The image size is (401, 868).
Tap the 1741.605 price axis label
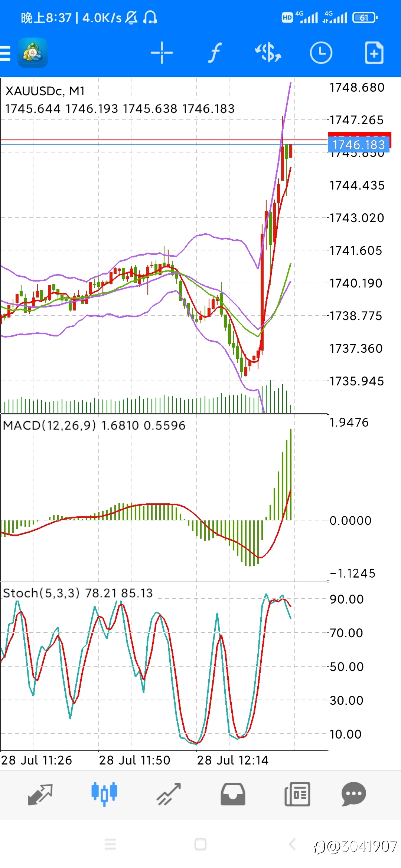point(356,251)
